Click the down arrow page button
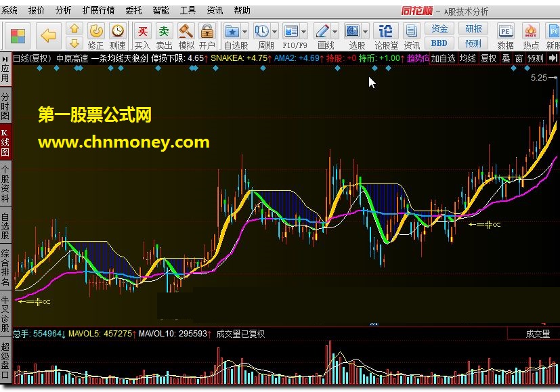This screenshot has height=392, width=560. coord(74,43)
